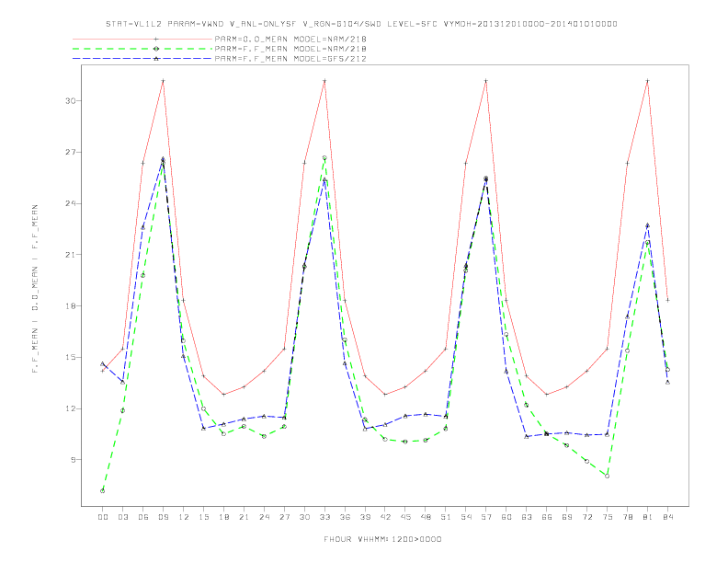Screen dimensions: 728x563
Task: Click x-axis forecast hour label 42
Action: (385, 517)
